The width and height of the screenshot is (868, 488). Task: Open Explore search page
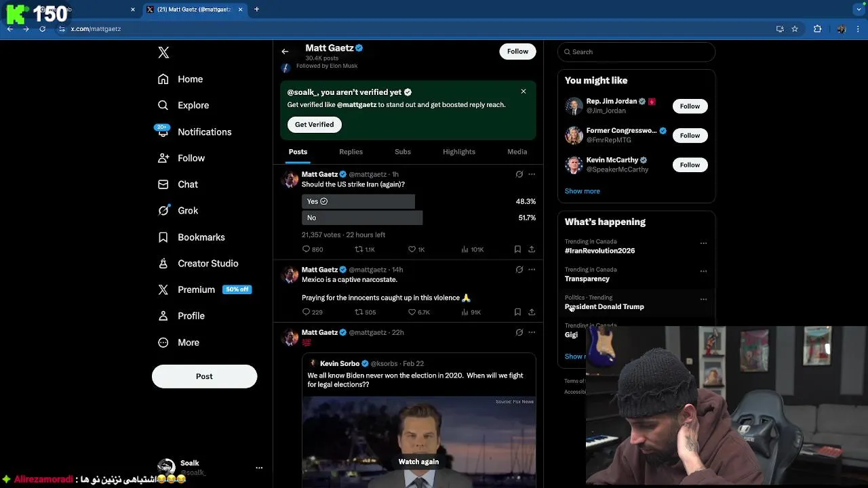point(183,105)
